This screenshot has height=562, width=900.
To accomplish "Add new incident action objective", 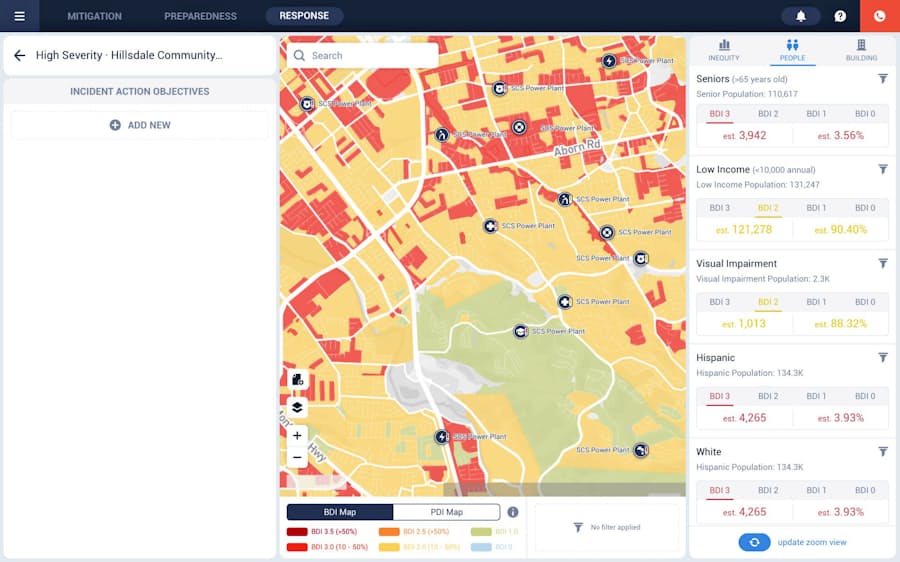I will (x=140, y=125).
